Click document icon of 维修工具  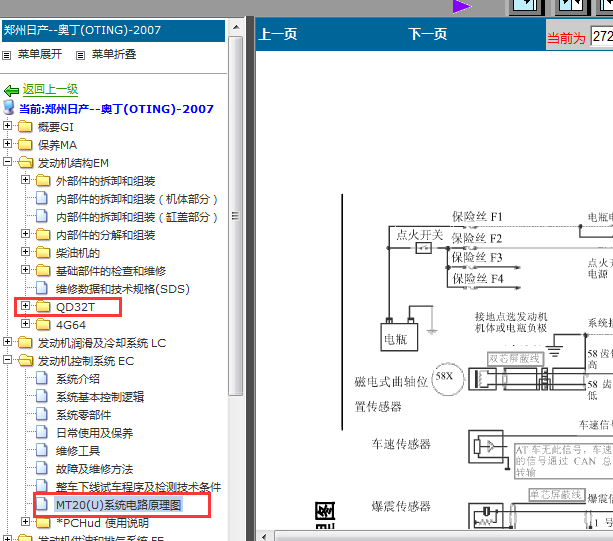42,450
